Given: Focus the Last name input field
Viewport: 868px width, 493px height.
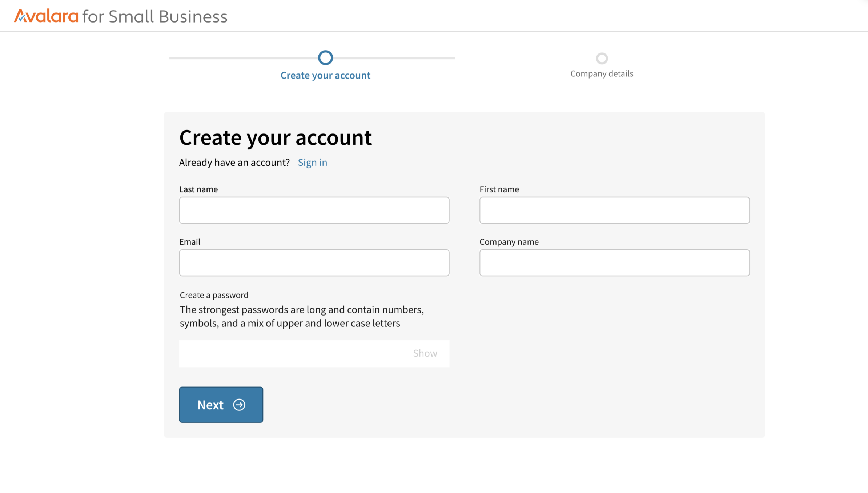Looking at the screenshot, I should click(314, 210).
